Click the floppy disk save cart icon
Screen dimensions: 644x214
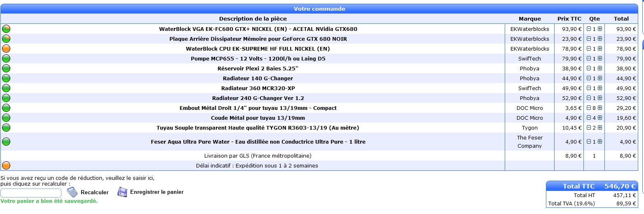click(x=122, y=192)
